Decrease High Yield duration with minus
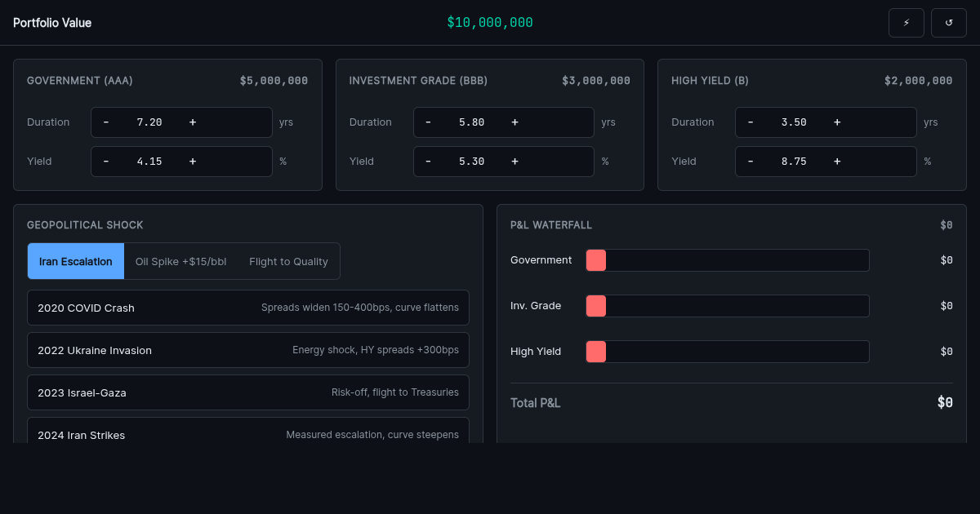The image size is (980, 514). 751,122
